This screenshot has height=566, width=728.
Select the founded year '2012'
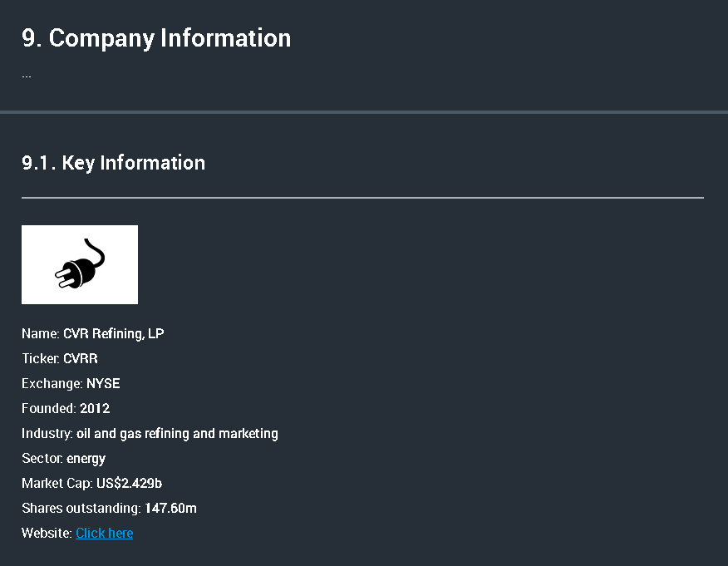pyautogui.click(x=95, y=408)
